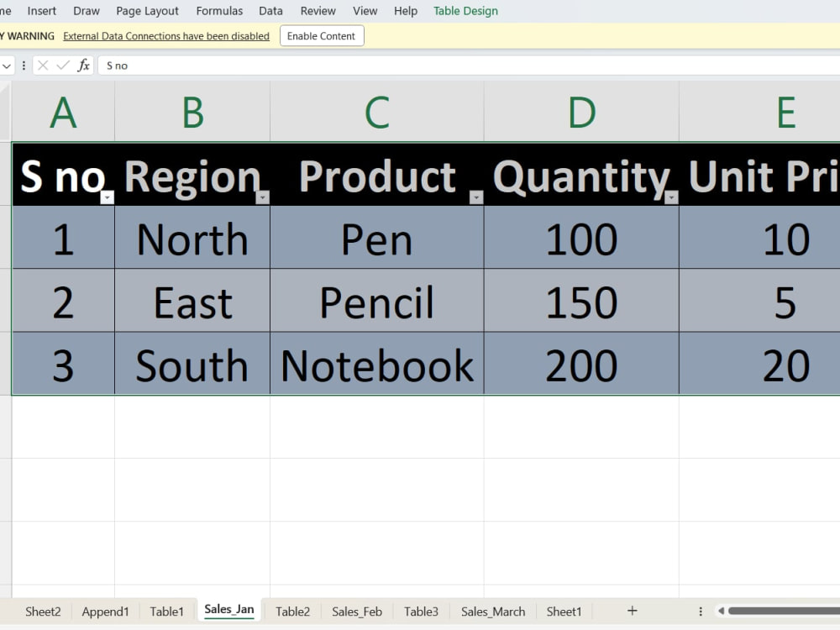Add a new sheet with plus icon
The image size is (840, 630).
coord(633,611)
